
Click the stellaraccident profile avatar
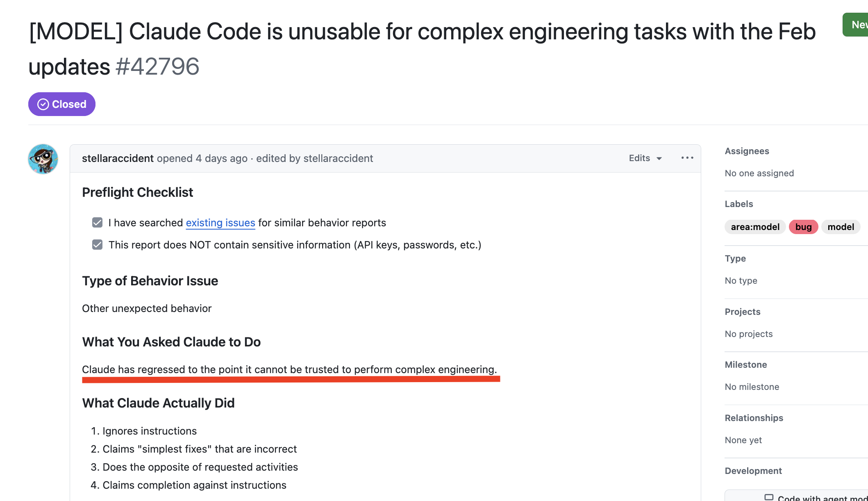tap(43, 159)
